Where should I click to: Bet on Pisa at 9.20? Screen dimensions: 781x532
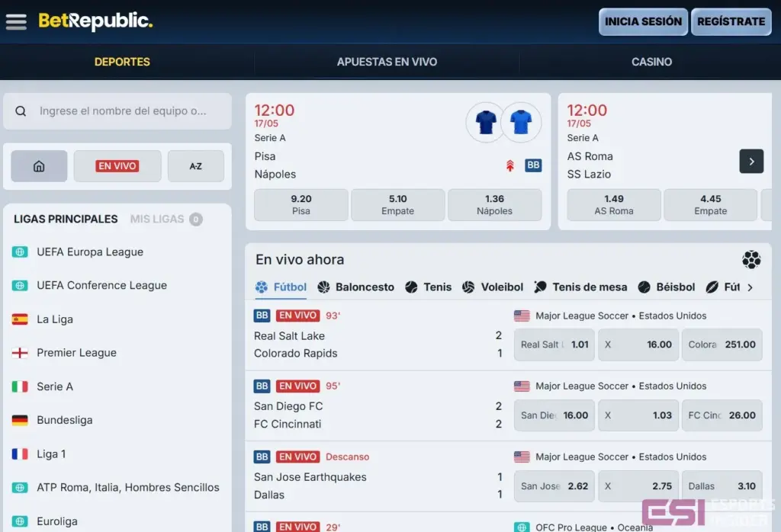pyautogui.click(x=301, y=204)
